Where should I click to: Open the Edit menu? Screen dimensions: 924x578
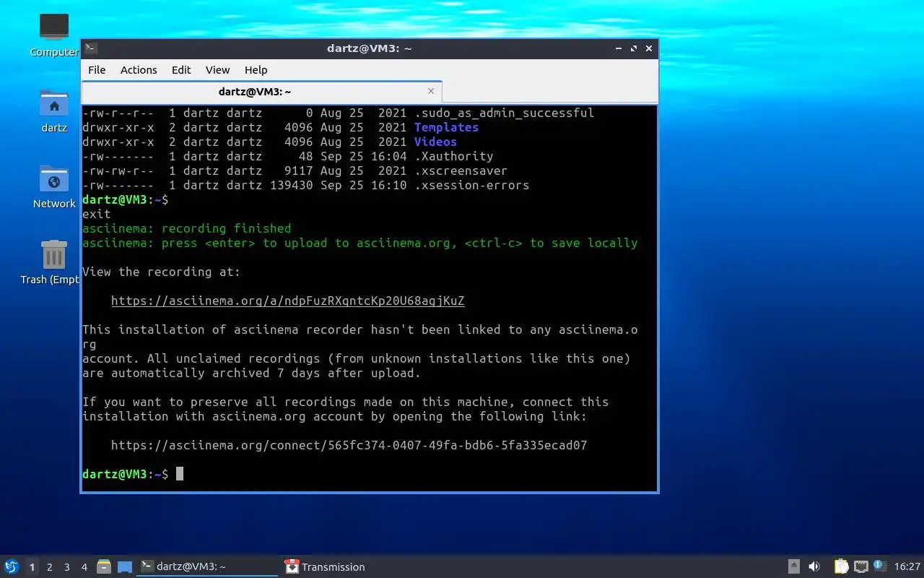(181, 70)
